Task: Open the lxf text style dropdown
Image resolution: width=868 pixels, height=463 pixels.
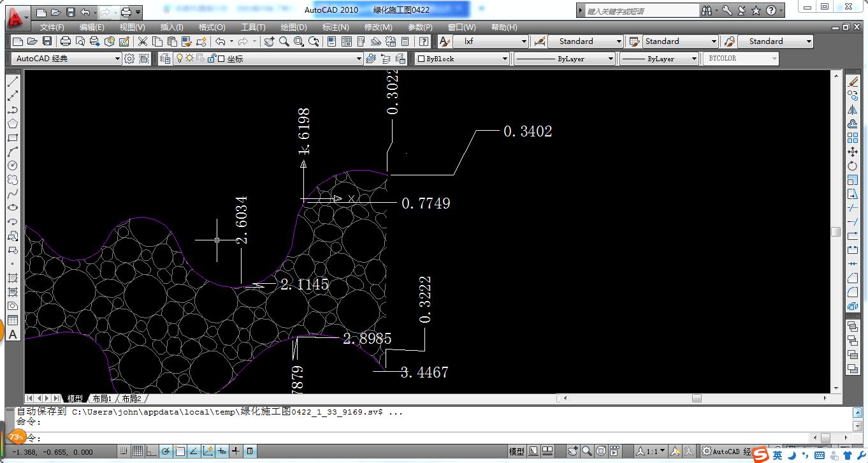Action: pyautogui.click(x=491, y=41)
